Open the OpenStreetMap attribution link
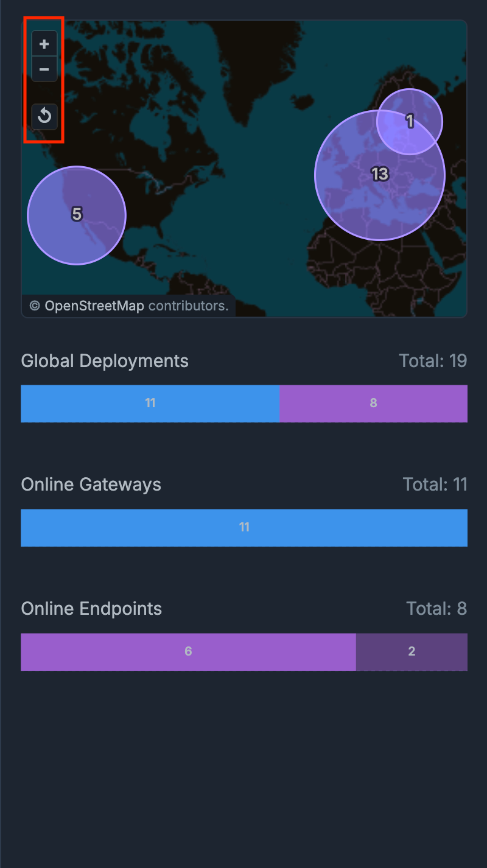The image size is (487, 868). [94, 306]
